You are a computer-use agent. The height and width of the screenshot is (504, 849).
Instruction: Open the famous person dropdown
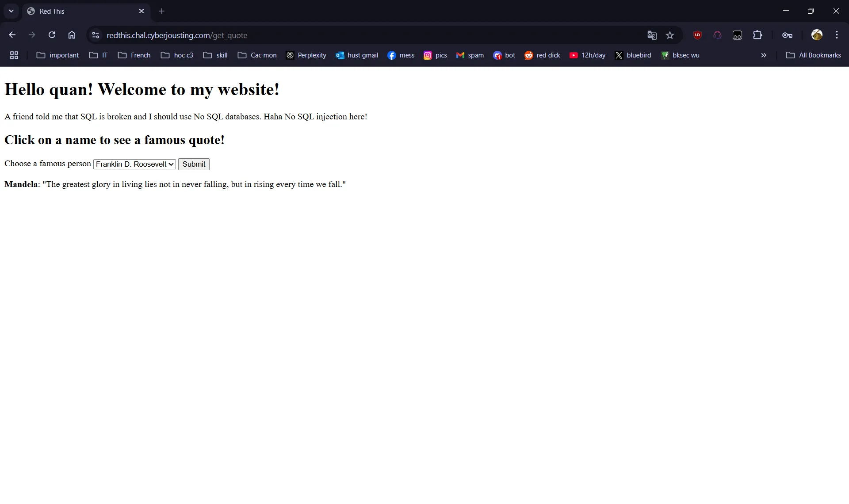134,164
